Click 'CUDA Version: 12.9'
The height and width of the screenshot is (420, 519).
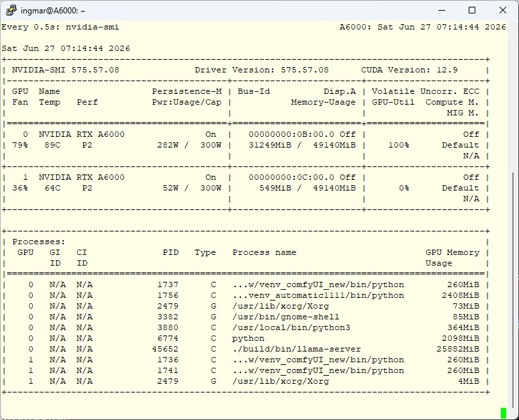pyautogui.click(x=410, y=70)
